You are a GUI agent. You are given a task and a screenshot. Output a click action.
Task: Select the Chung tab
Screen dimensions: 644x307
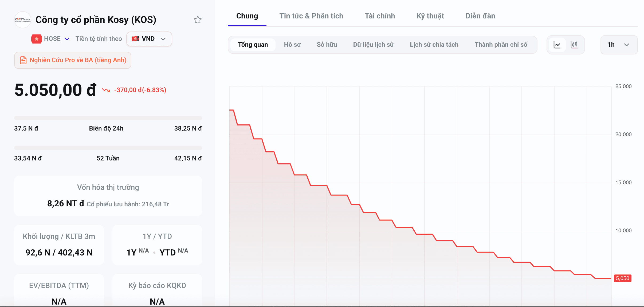247,16
